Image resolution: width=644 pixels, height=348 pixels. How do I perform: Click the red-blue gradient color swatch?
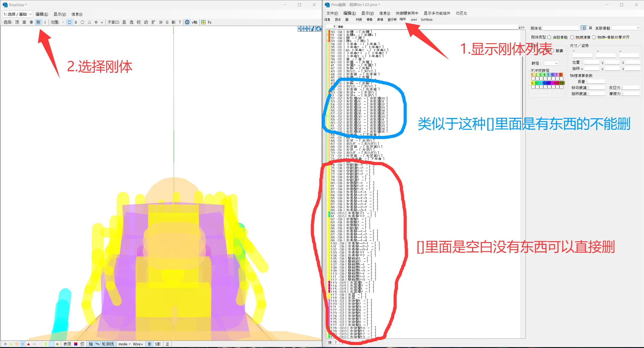[x=76, y=344]
